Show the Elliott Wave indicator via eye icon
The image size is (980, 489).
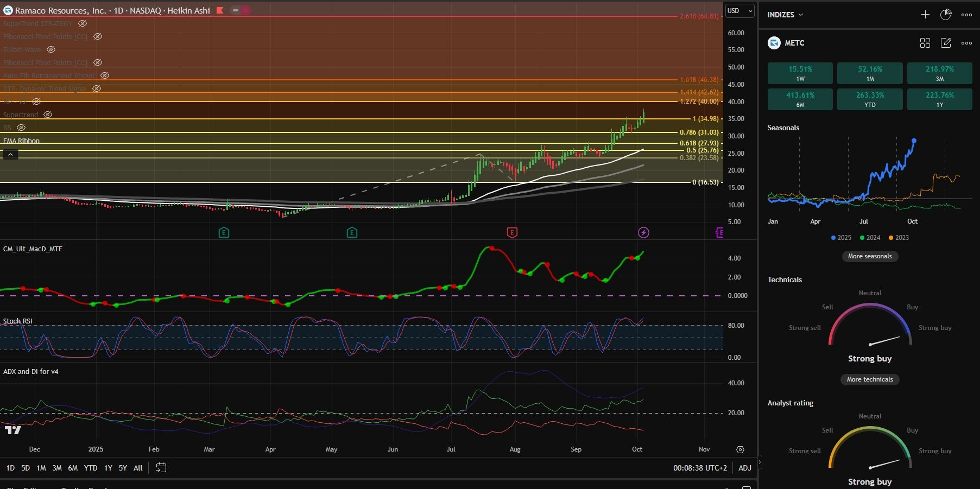tap(51, 49)
